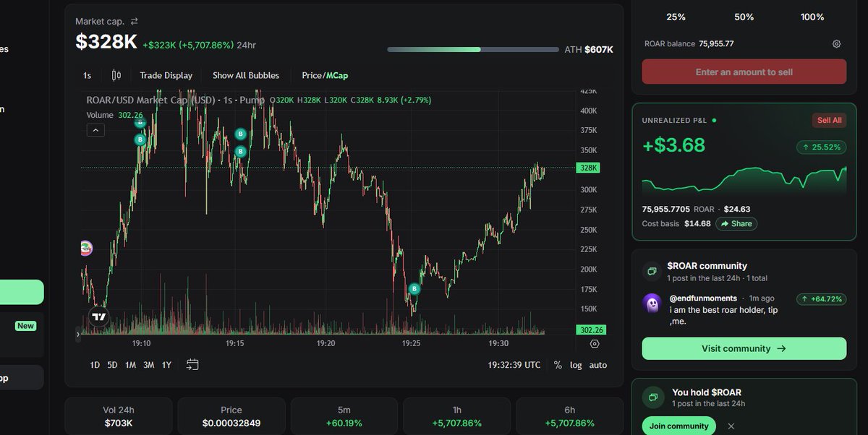Screen dimensions: 868x435
Task: Click the 302.26 volume axis label
Action: click(590, 330)
